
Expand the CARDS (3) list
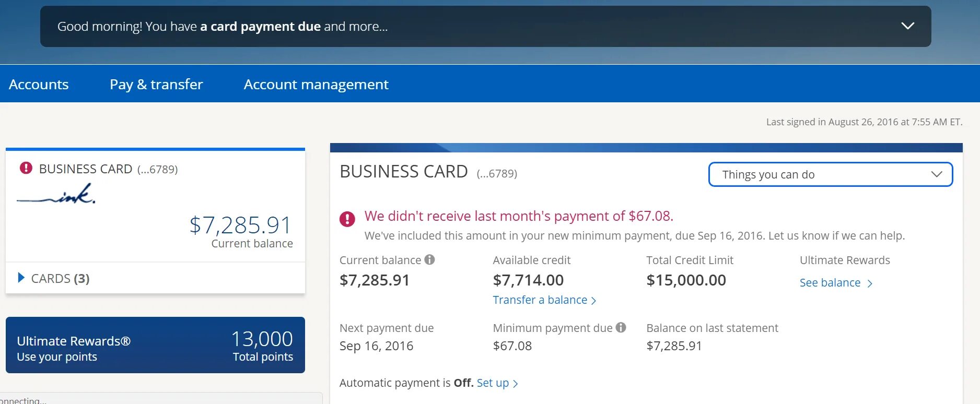pos(21,278)
